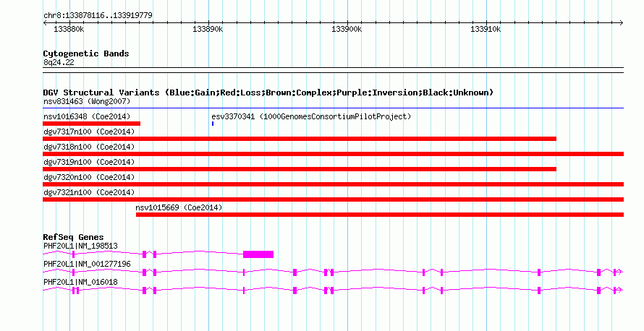Click the ruler's right arrowhead

[x=622, y=22]
